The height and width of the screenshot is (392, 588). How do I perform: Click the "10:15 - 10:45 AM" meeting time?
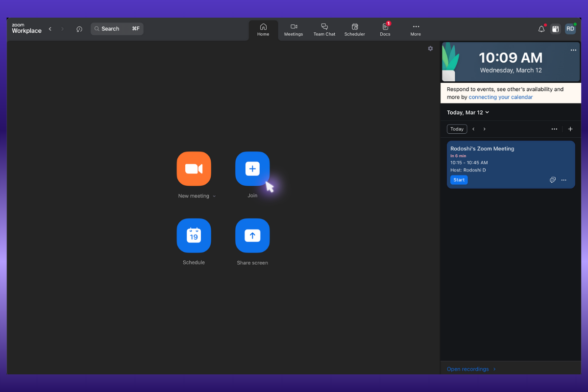click(x=469, y=163)
